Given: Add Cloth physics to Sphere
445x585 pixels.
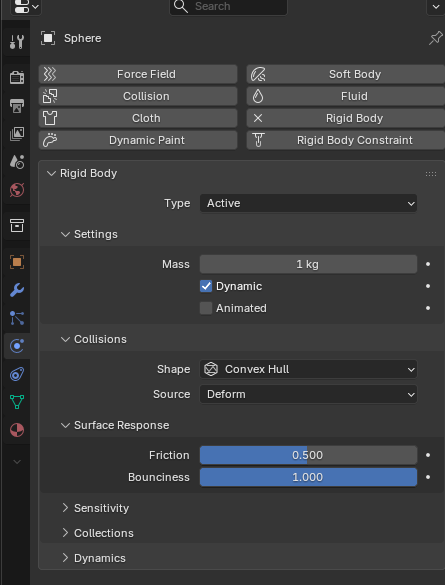Looking at the screenshot, I should click(x=138, y=118).
